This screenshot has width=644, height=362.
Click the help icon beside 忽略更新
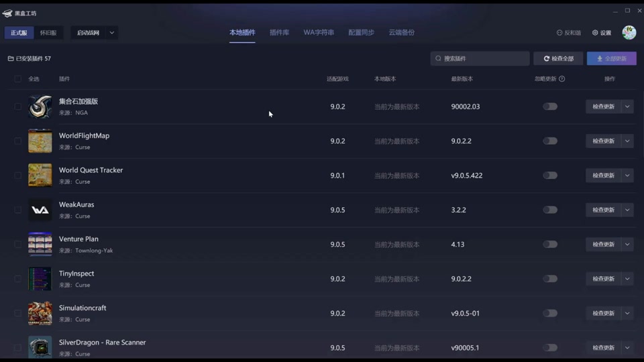[x=562, y=79]
